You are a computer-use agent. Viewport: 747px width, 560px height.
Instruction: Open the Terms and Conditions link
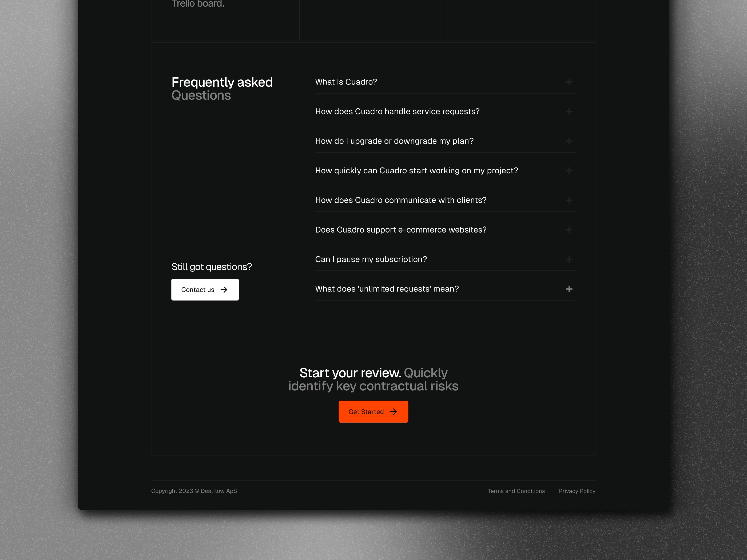516,491
